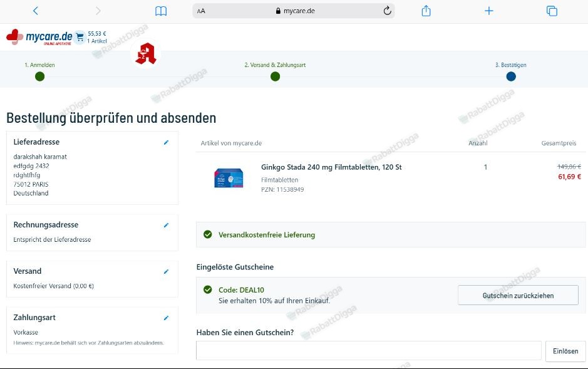
Task: Click the mycare.de logo
Action: pos(39,37)
